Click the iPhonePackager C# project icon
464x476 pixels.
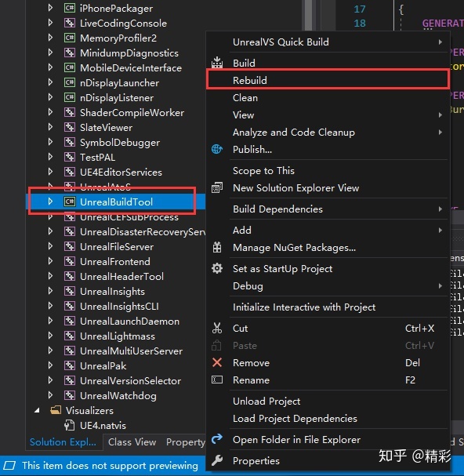tap(70, 8)
